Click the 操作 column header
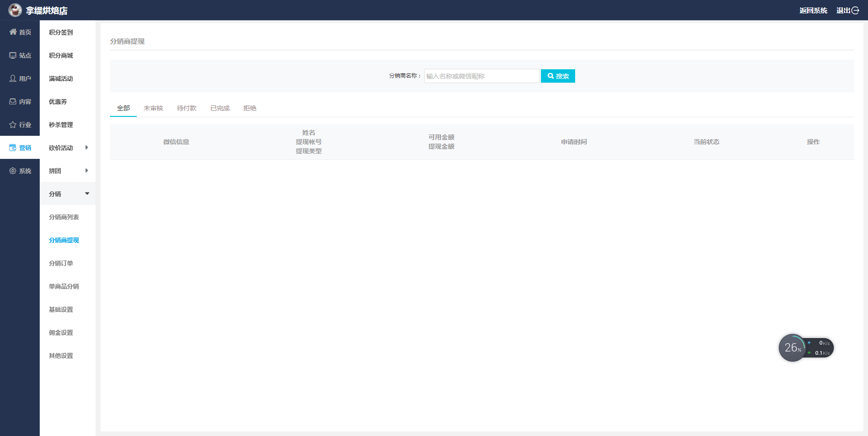This screenshot has width=868, height=436. [813, 142]
